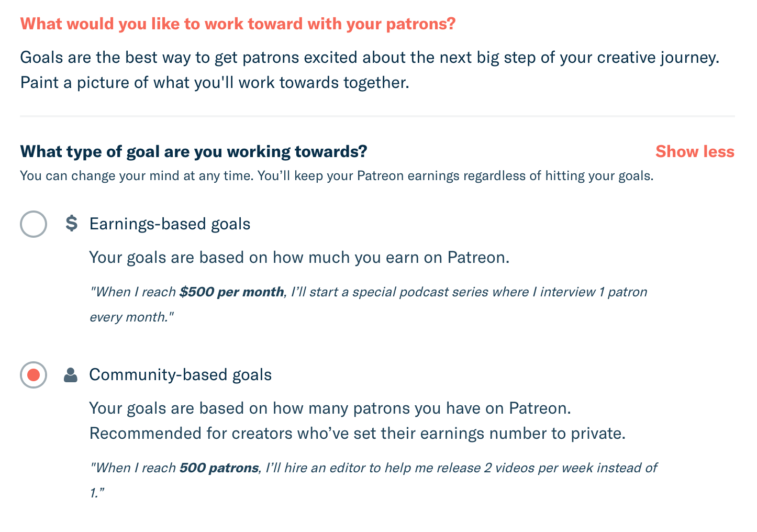Select the Earnings-based goals radio button
The image size is (757, 532).
click(34, 224)
